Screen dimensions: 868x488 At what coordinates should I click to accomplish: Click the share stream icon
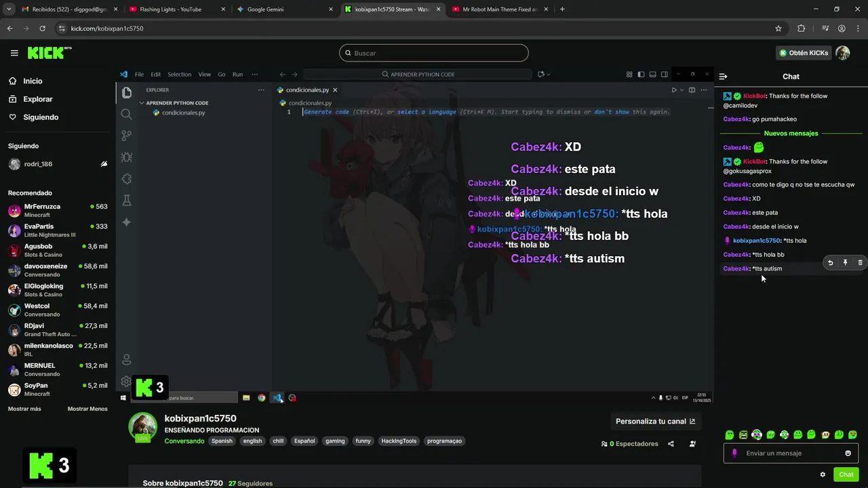pyautogui.click(x=671, y=444)
